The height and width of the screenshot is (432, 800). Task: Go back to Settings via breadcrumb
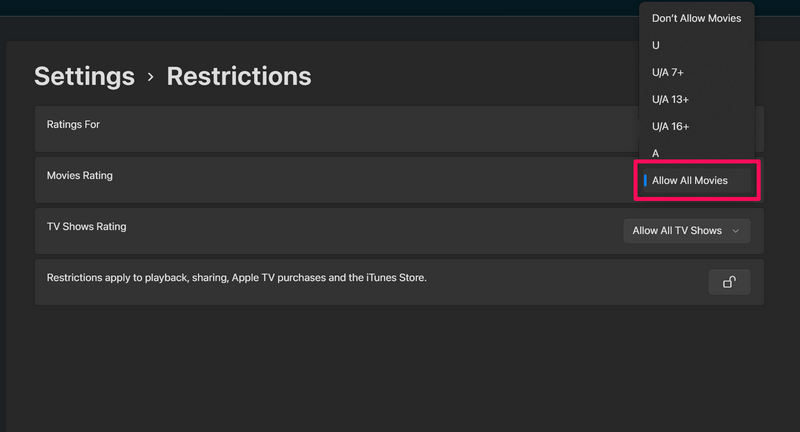pos(84,76)
